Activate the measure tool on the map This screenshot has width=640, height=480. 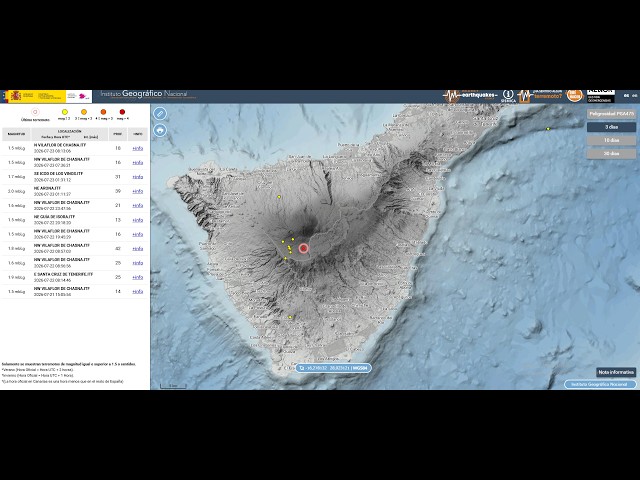coord(160,113)
